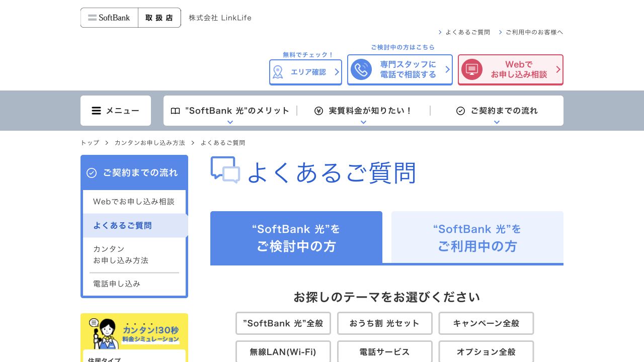
Task: Click the operator illustration in simulation banner
Action: pyautogui.click(x=104, y=333)
